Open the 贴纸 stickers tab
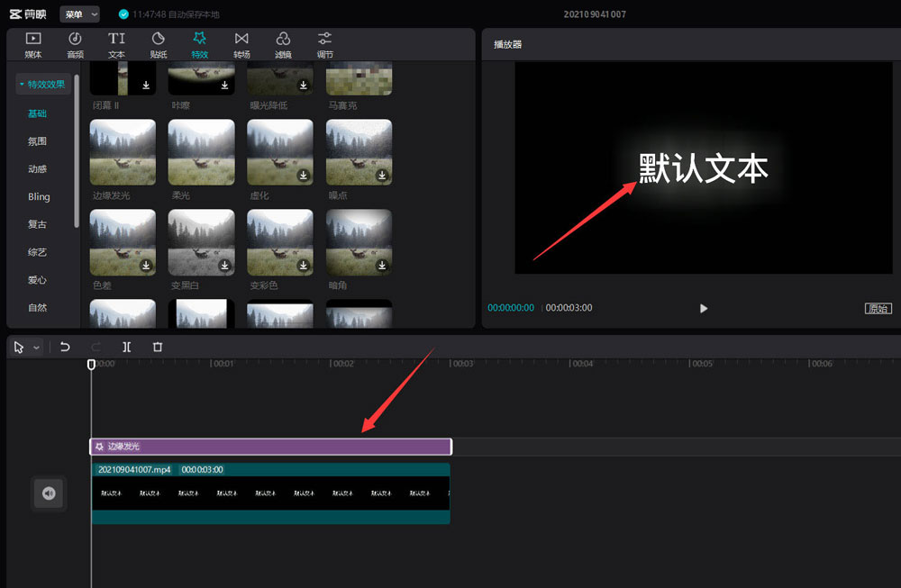This screenshot has width=901, height=588. click(159, 44)
